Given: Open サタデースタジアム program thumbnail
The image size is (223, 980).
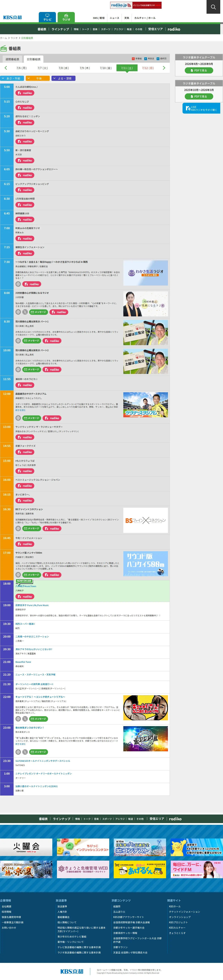Looking at the screenshot, I should 146,405.
